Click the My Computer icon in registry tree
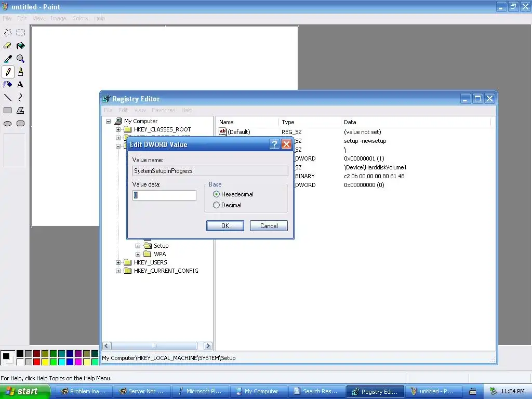The image size is (532, 399). pos(118,121)
